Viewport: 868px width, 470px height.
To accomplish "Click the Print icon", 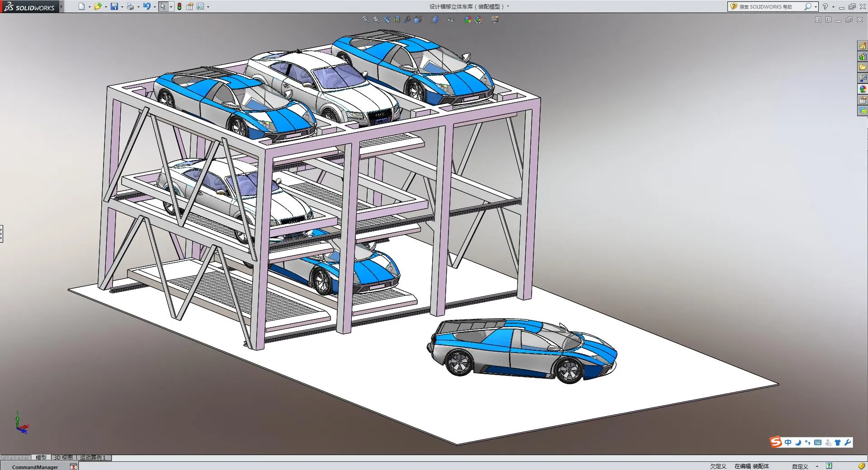I will coord(130,6).
